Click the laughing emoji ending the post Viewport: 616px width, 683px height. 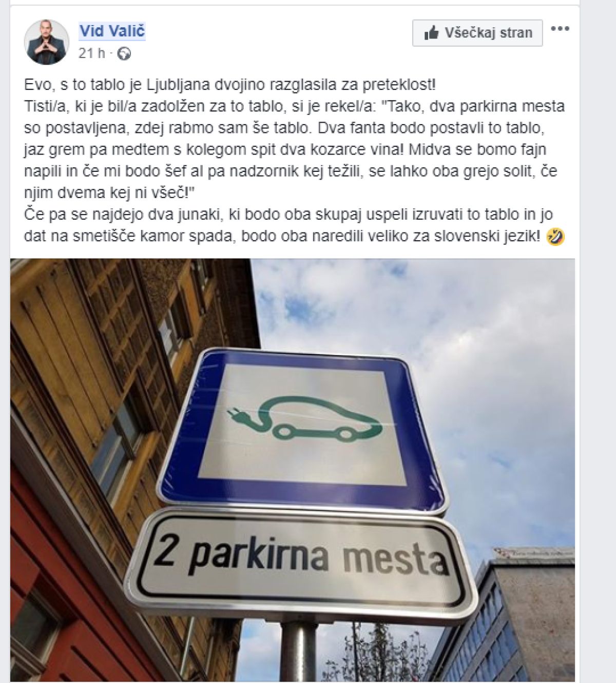click(555, 237)
